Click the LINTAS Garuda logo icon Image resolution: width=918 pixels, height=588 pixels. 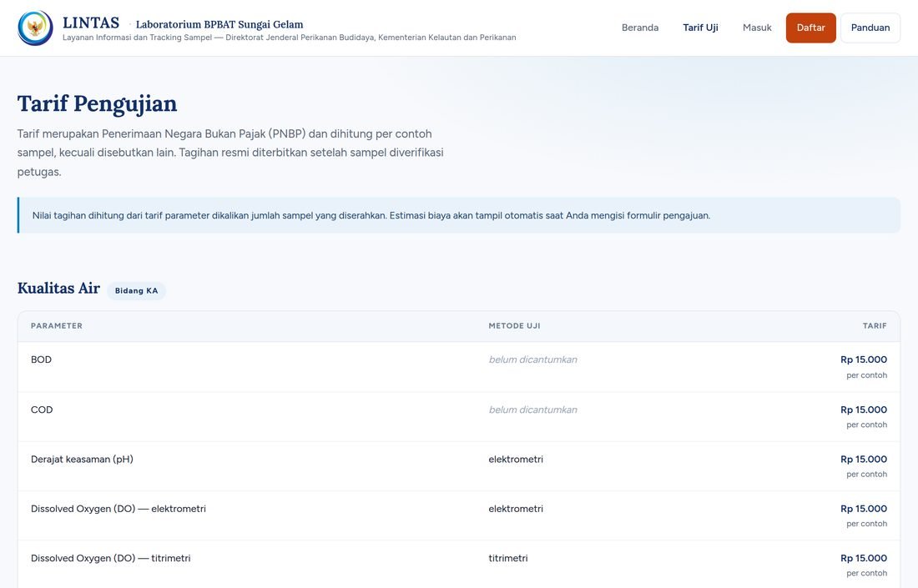point(35,28)
